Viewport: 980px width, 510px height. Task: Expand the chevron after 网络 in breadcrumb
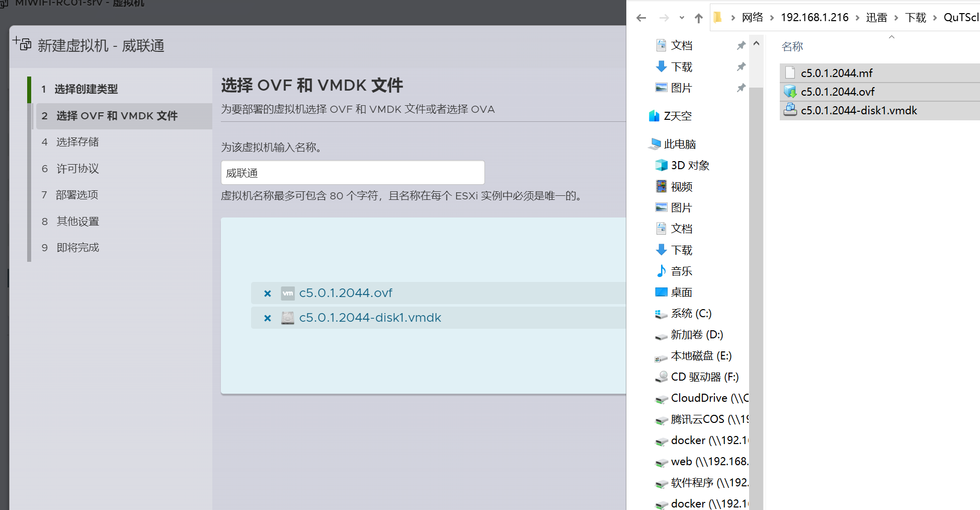pyautogui.click(x=772, y=18)
